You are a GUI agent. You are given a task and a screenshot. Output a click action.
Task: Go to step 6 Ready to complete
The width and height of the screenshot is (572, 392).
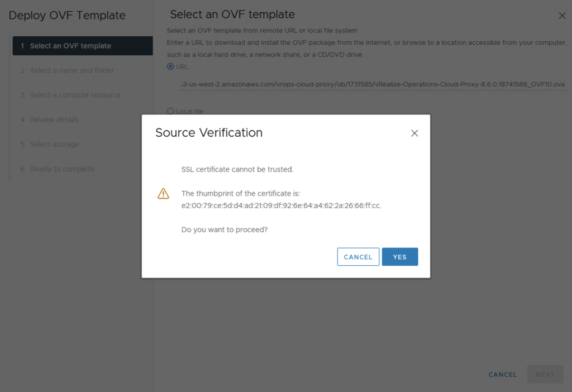62,169
